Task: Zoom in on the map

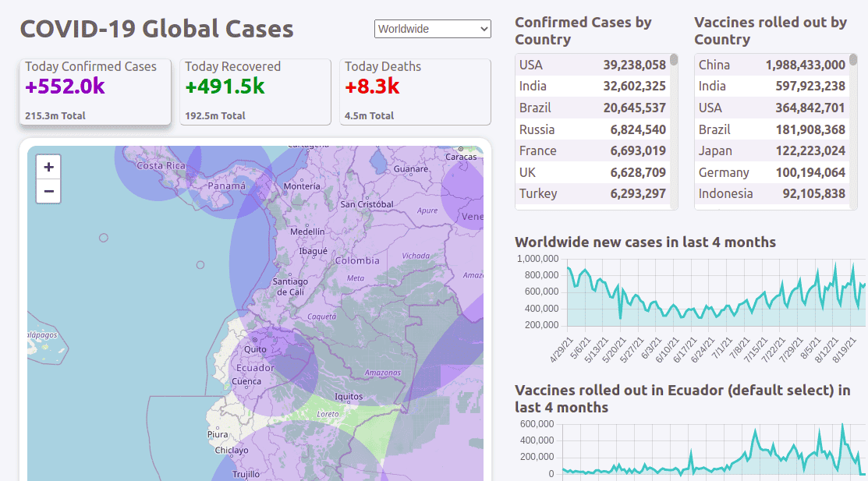Action: [x=48, y=166]
